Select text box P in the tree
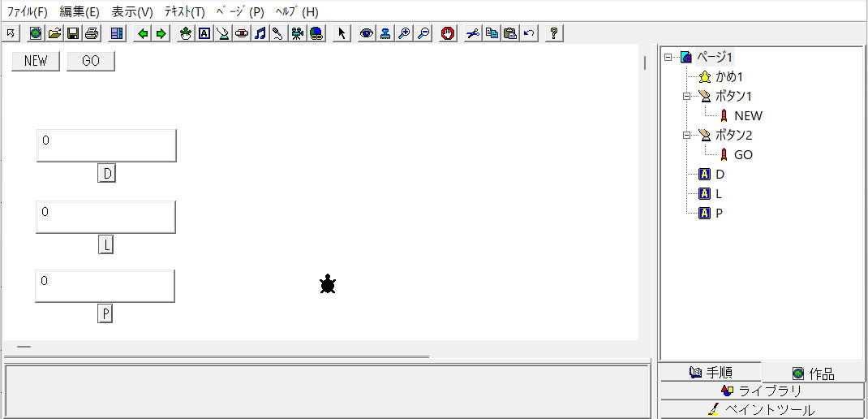Screen dimensions: 868x419 click(x=719, y=214)
